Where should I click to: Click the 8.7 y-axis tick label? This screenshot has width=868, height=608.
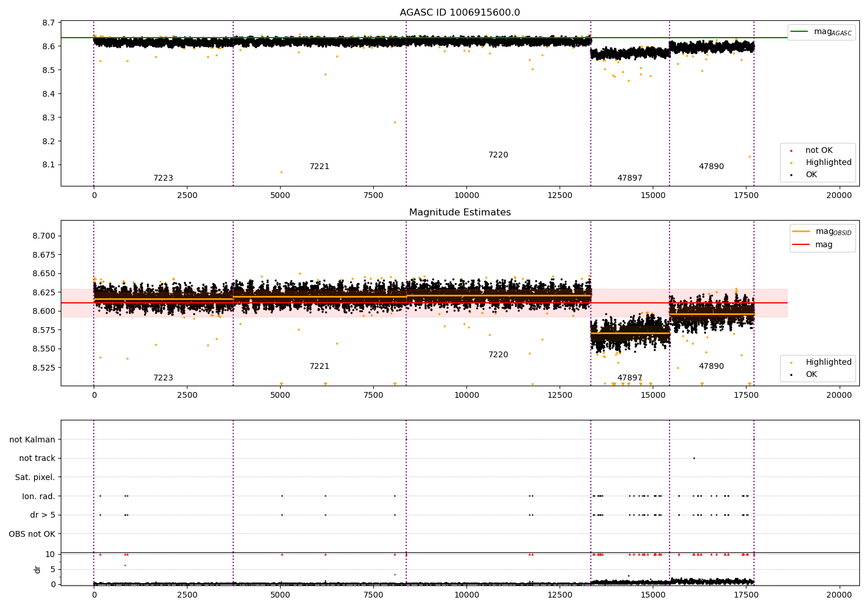(x=49, y=23)
